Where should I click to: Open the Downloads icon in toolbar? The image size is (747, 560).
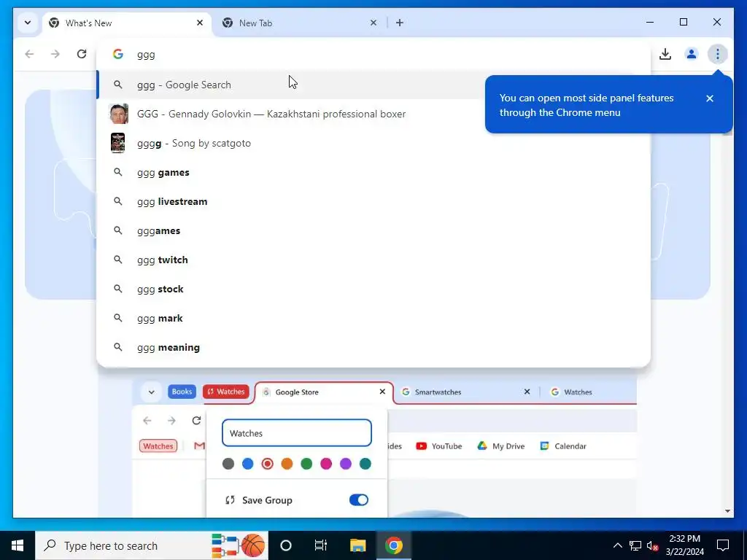(x=665, y=54)
